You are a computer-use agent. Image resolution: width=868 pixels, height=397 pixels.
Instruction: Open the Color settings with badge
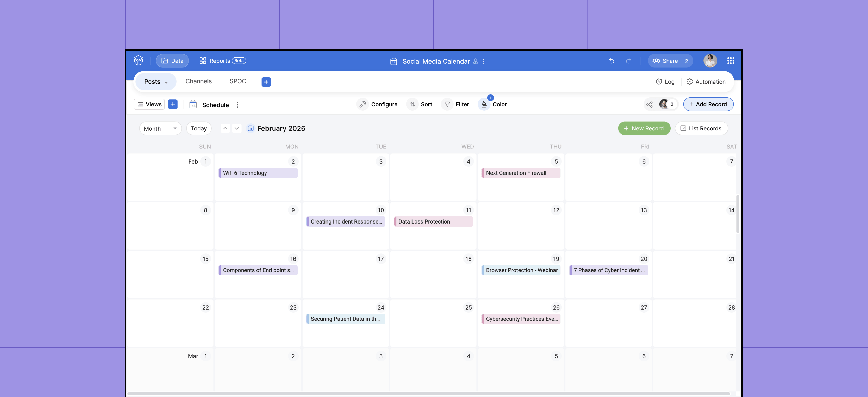pyautogui.click(x=493, y=104)
